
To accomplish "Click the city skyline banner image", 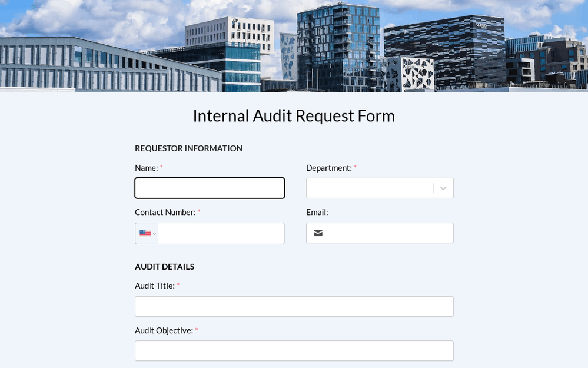I will [x=294, y=46].
